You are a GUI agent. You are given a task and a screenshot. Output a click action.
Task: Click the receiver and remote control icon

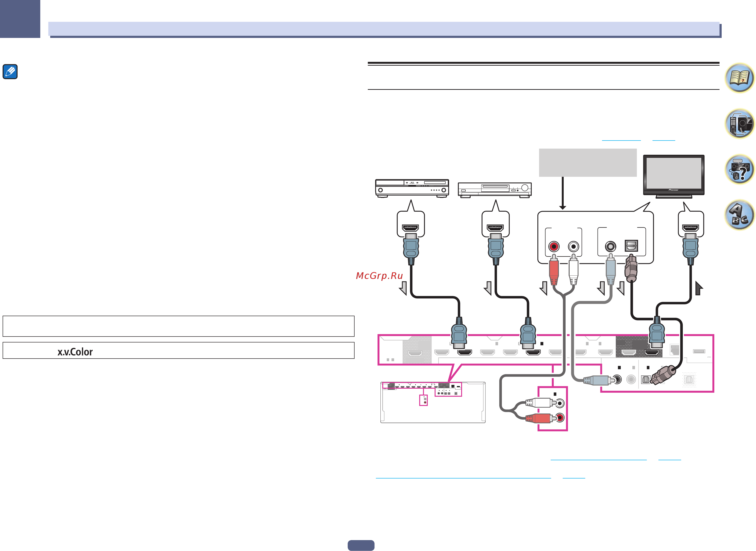click(739, 124)
